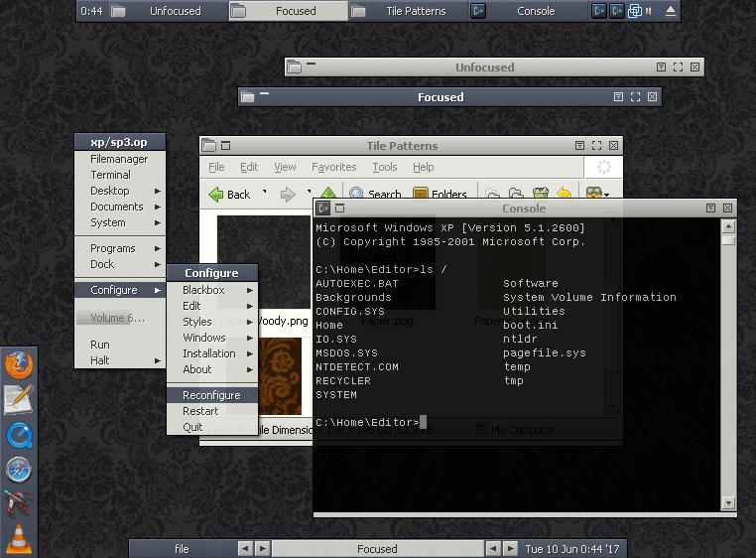Expand the Styles submenu
The width and height of the screenshot is (756, 558).
(212, 322)
